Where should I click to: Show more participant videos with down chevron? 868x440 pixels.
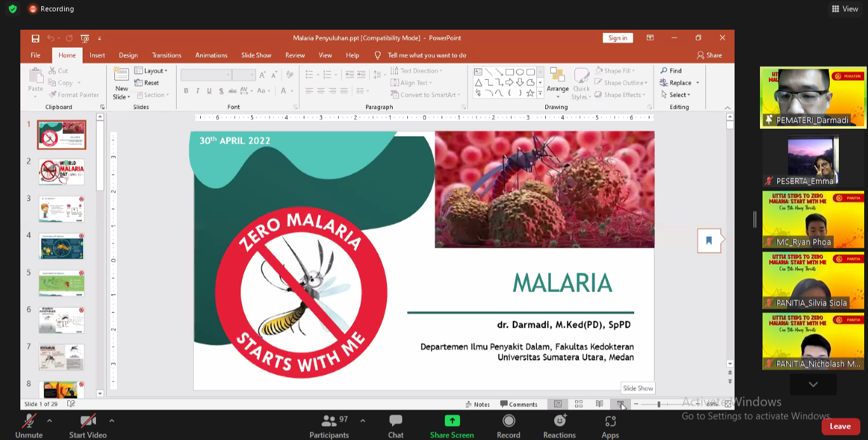[813, 384]
